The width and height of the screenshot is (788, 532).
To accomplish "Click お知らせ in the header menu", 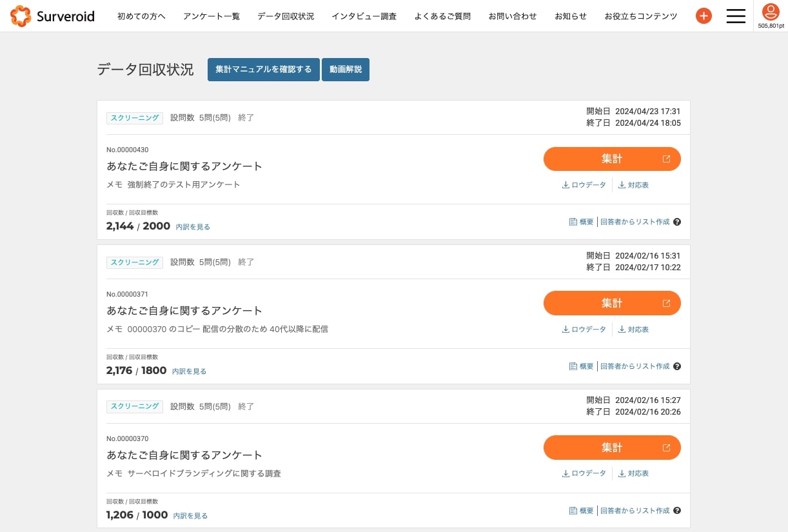I will click(x=570, y=16).
